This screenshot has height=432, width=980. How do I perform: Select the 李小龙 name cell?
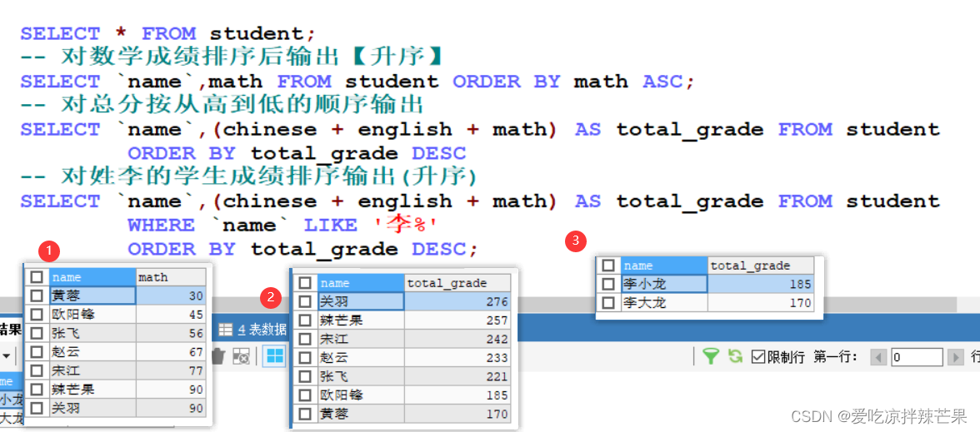[664, 284]
